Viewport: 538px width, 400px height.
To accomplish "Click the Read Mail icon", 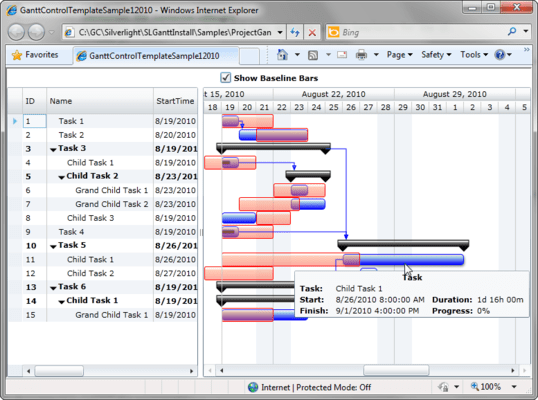I will click(x=342, y=55).
